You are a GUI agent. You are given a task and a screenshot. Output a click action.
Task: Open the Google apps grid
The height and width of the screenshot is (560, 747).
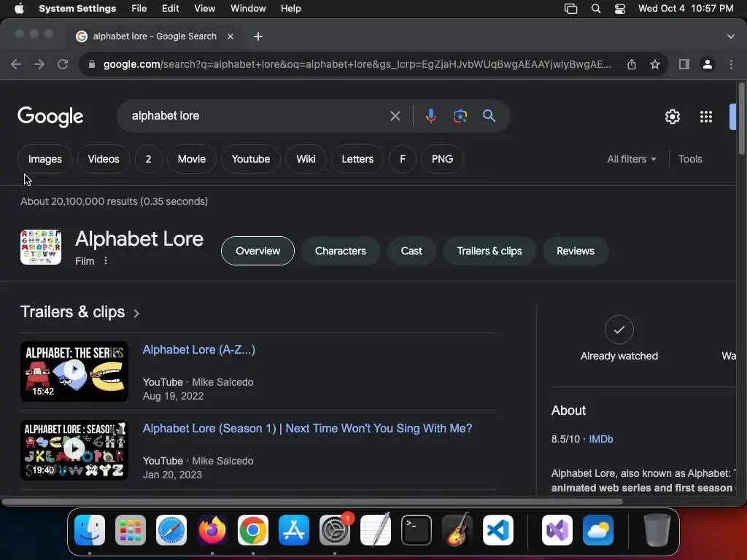(x=706, y=117)
